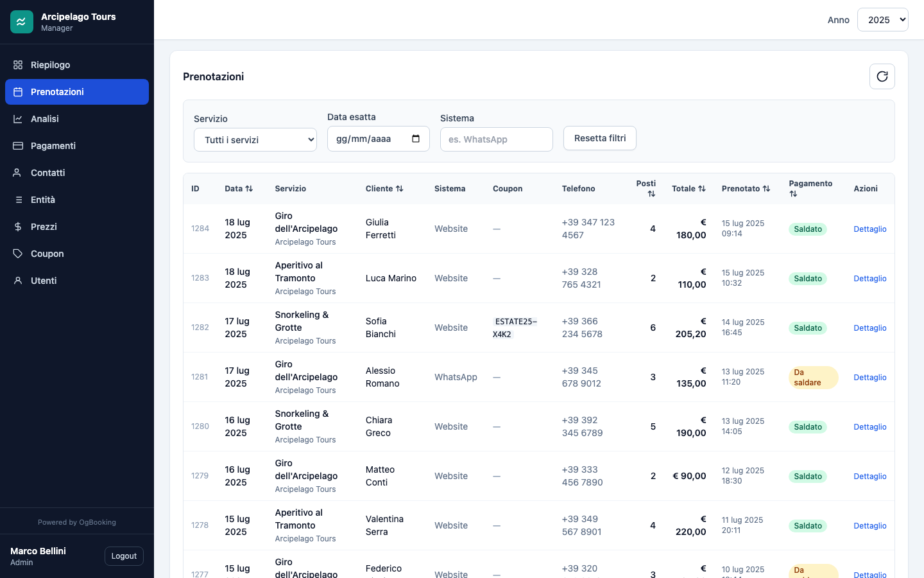Sort table by Cliente column arrows
924x578 pixels.
[399, 189]
